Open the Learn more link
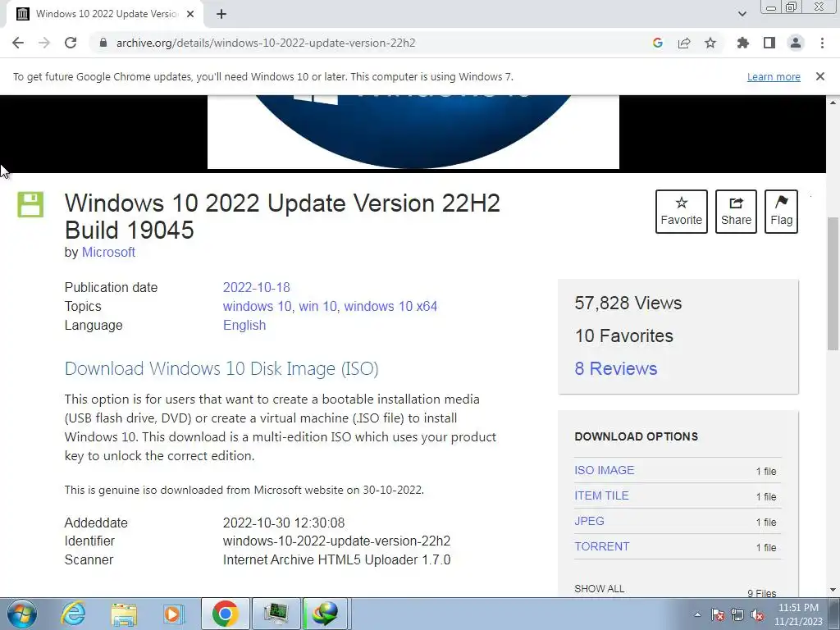 pyautogui.click(x=774, y=76)
